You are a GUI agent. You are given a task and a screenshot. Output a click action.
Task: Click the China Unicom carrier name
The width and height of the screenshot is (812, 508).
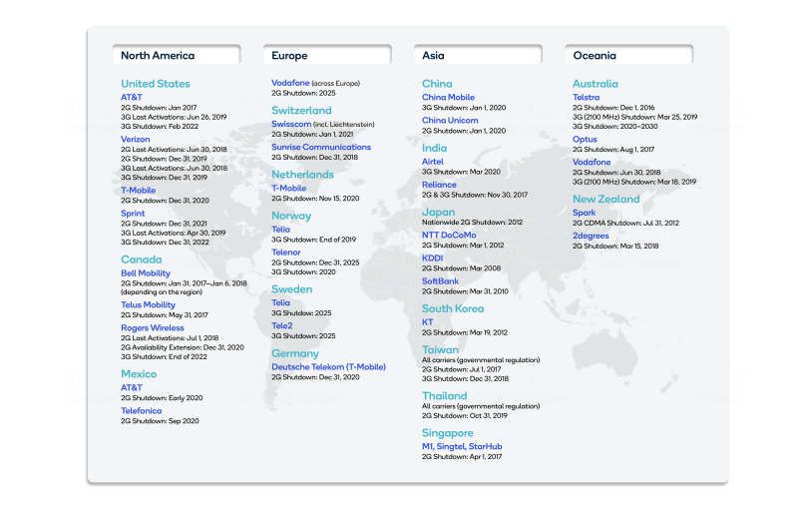[450, 120]
